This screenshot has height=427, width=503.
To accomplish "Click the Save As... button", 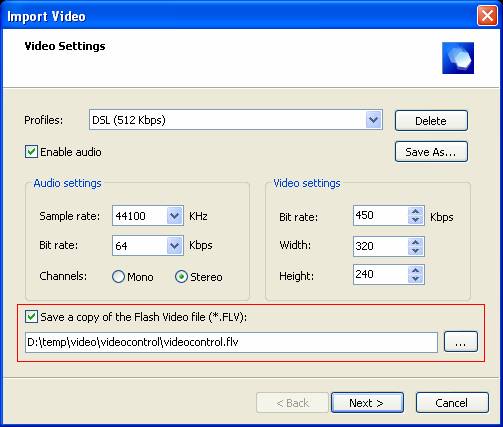I will coord(431,152).
